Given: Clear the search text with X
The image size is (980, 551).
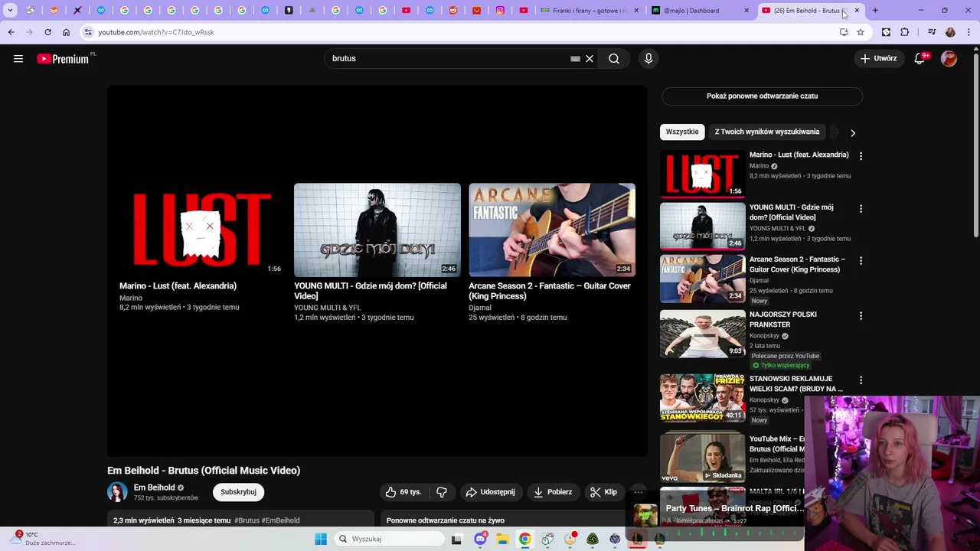Looking at the screenshot, I should point(590,59).
